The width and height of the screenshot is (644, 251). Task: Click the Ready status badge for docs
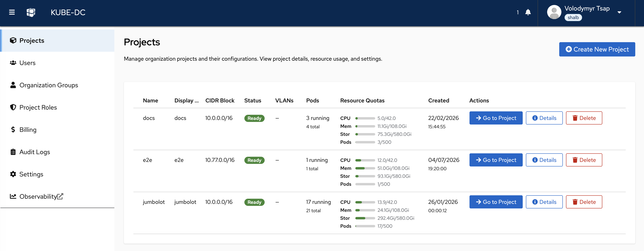tap(254, 118)
